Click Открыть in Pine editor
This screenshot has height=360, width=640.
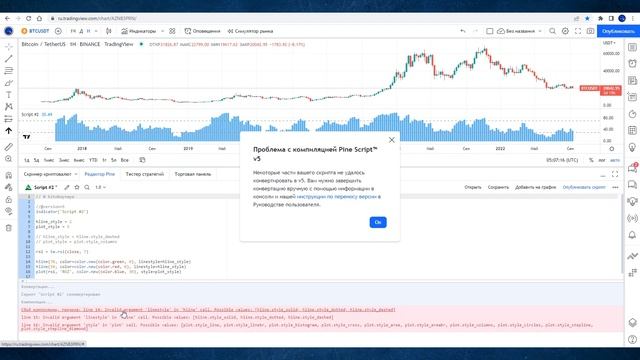point(473,187)
